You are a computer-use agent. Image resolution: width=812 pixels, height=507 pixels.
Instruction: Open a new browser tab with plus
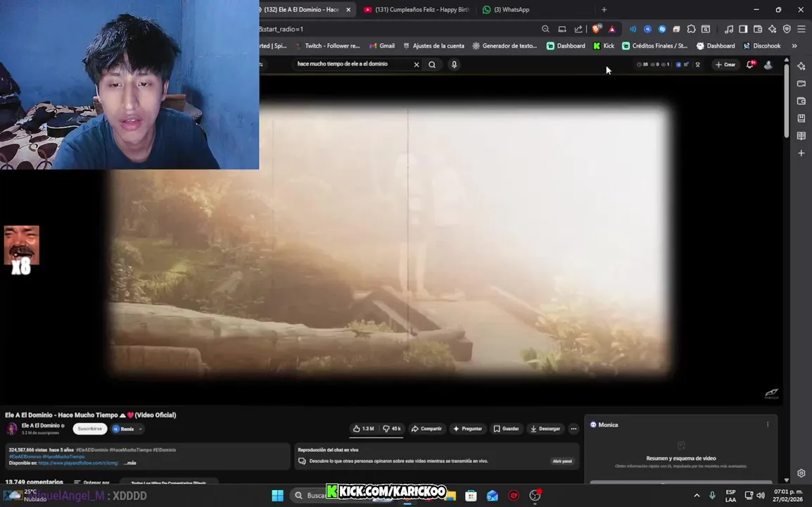(x=604, y=9)
